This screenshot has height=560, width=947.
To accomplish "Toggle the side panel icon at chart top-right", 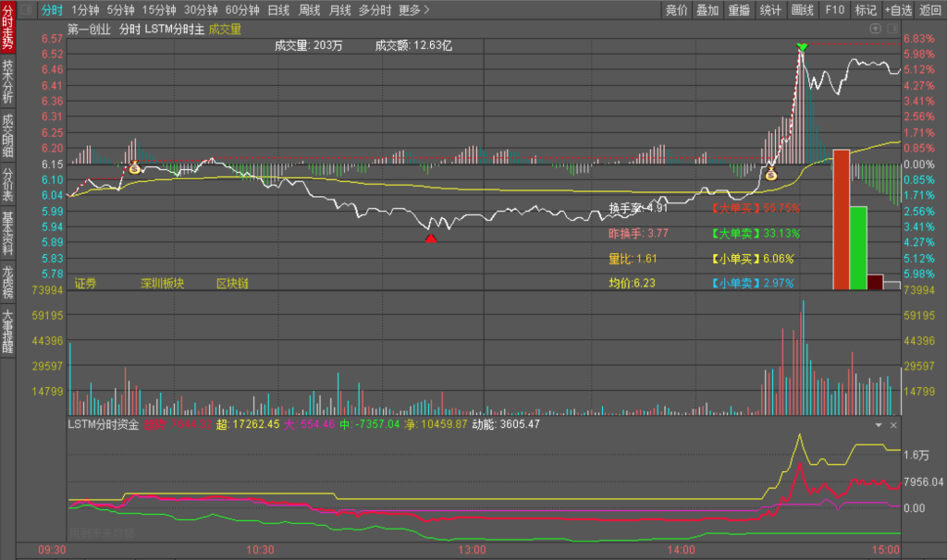I will pyautogui.click(x=892, y=29).
